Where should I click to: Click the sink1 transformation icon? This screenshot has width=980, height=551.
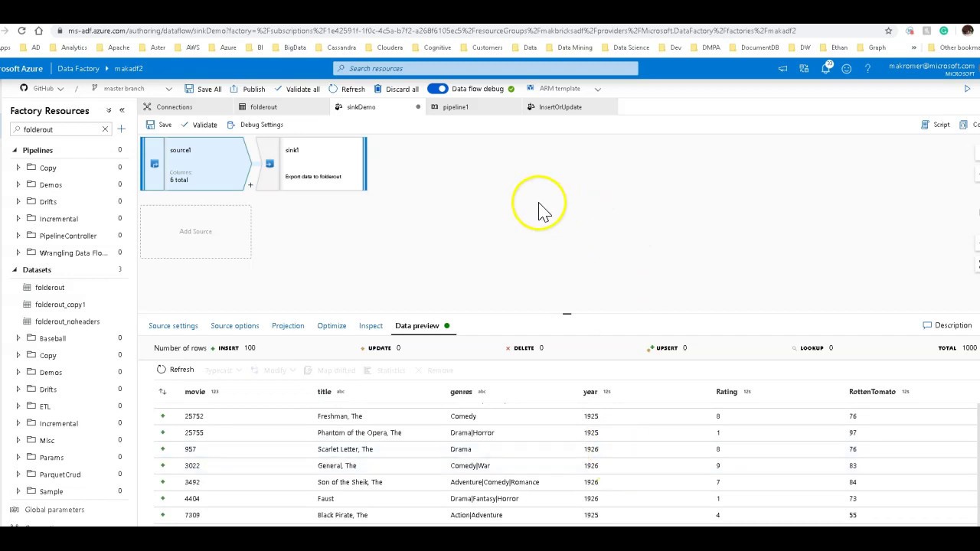click(x=269, y=164)
